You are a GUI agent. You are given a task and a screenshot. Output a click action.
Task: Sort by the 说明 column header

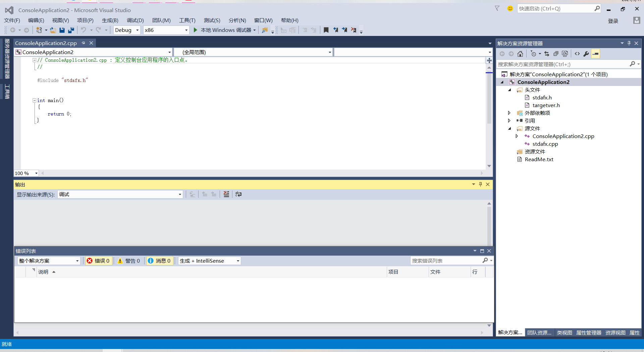(43, 272)
